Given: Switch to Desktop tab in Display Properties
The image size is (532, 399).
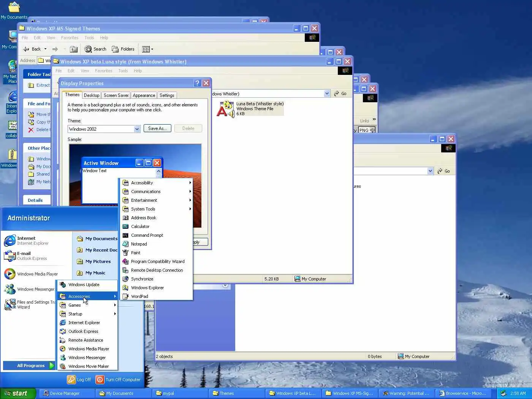Looking at the screenshot, I should (92, 95).
